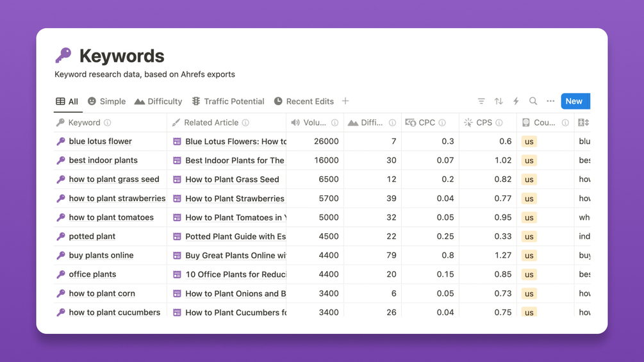
Task: Click the Country column header
Action: pos(545,122)
